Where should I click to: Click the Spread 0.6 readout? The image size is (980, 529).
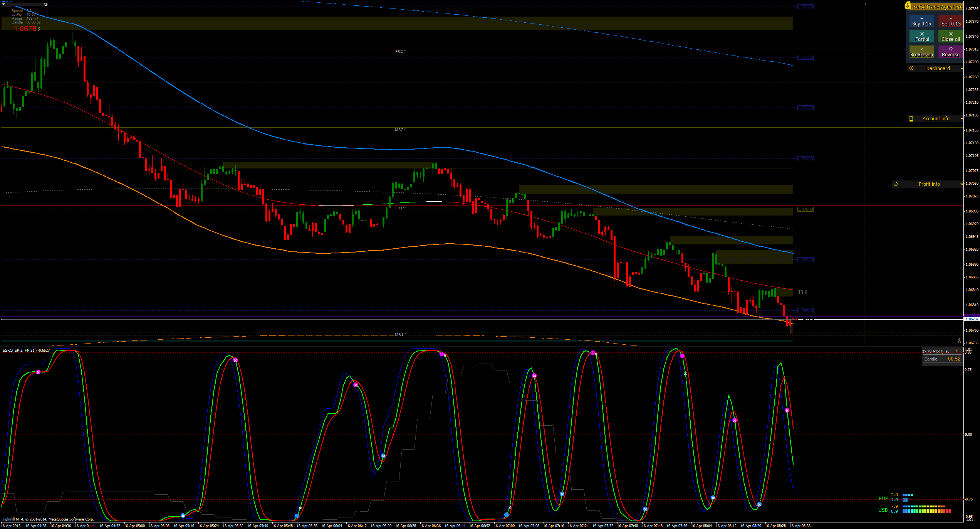[22, 11]
